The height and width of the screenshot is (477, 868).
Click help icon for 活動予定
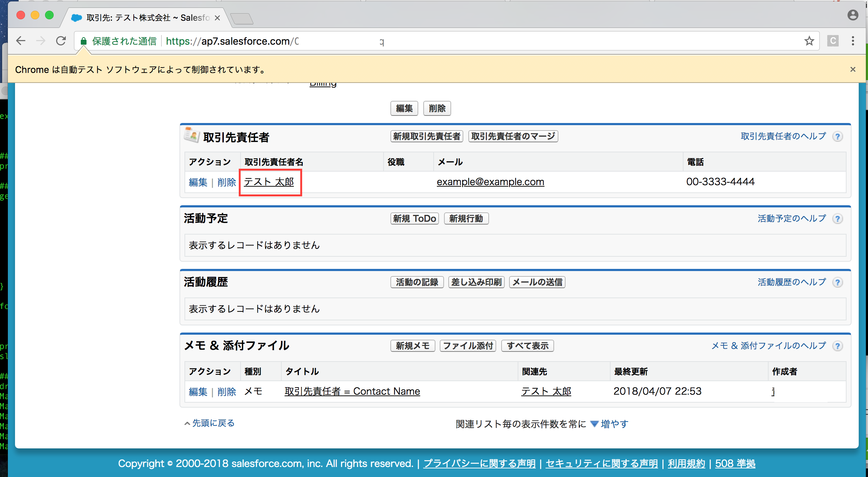(837, 219)
